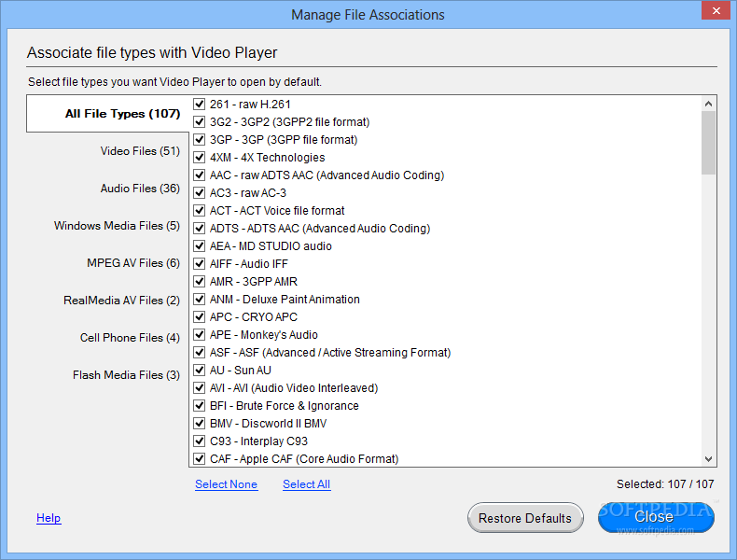Viewport: 737px width, 560px height.
Task: Click the 'Selected: 107 / 107' counter text
Action: pyautogui.click(x=665, y=483)
